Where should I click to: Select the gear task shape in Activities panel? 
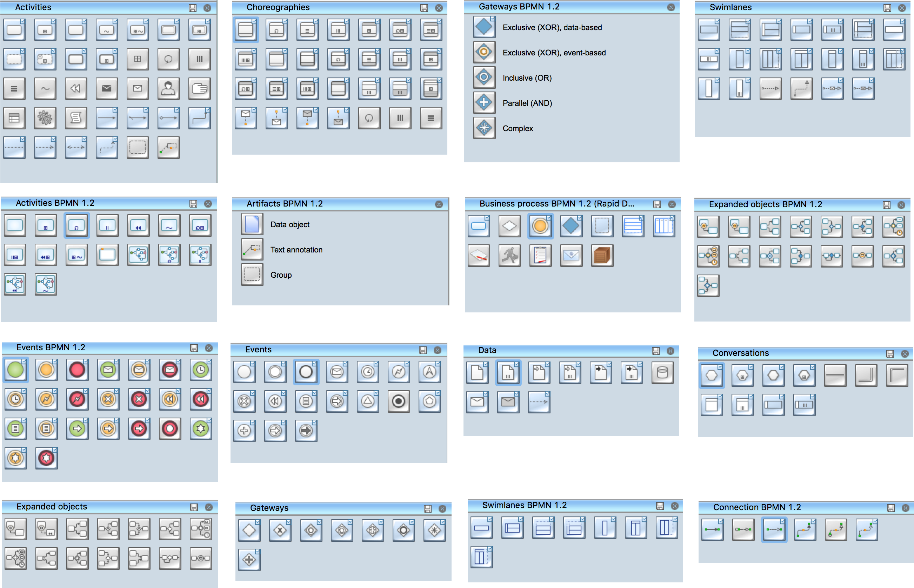pyautogui.click(x=45, y=119)
